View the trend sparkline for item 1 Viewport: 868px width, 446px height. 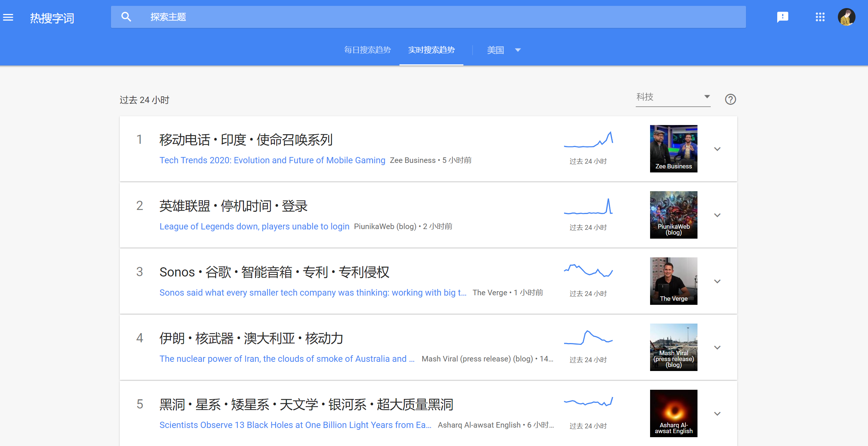tap(588, 140)
